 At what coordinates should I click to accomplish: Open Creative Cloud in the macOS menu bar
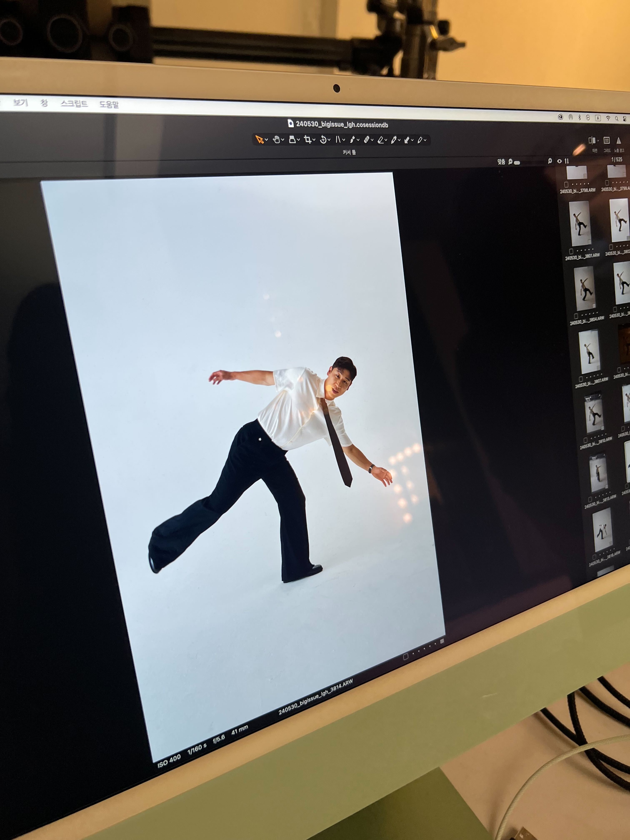click(x=560, y=117)
